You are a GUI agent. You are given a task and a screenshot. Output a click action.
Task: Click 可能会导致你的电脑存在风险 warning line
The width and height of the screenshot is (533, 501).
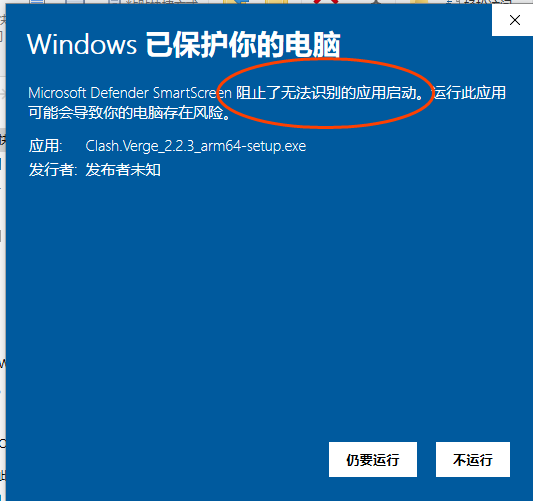[x=130, y=113]
